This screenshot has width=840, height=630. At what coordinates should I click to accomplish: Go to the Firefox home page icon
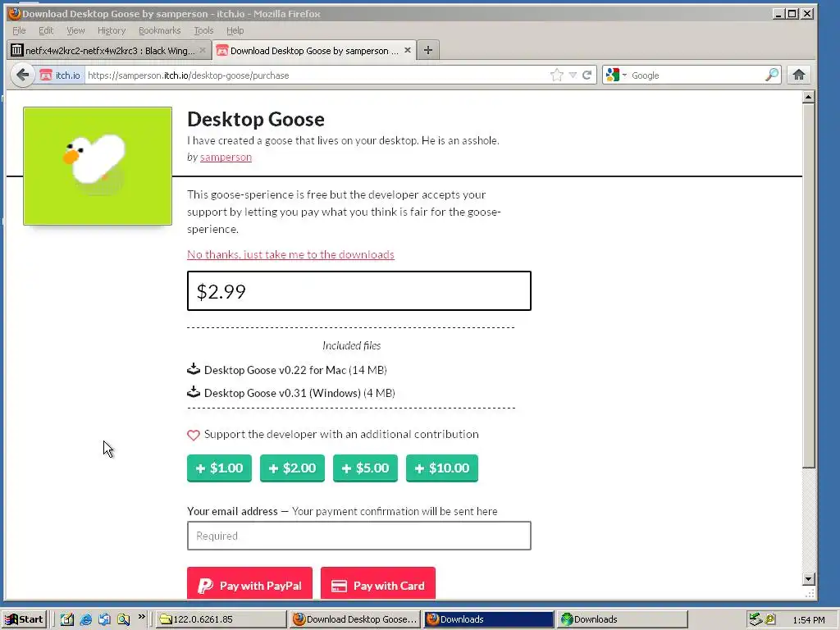click(799, 75)
